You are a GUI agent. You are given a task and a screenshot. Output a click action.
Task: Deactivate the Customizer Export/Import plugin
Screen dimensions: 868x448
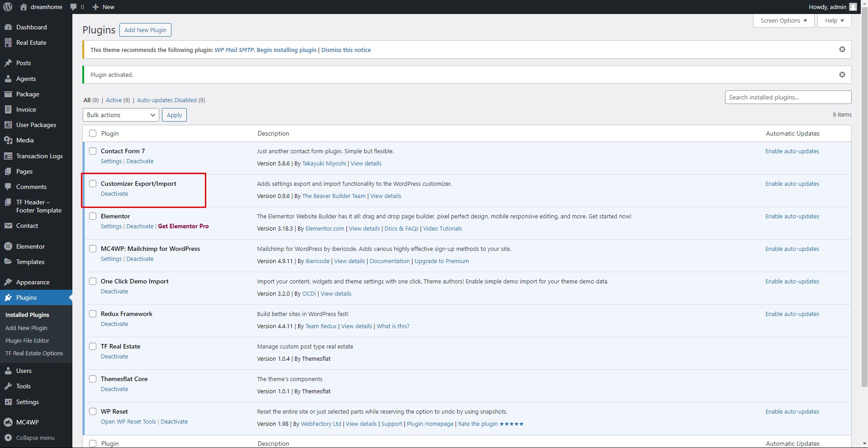114,193
